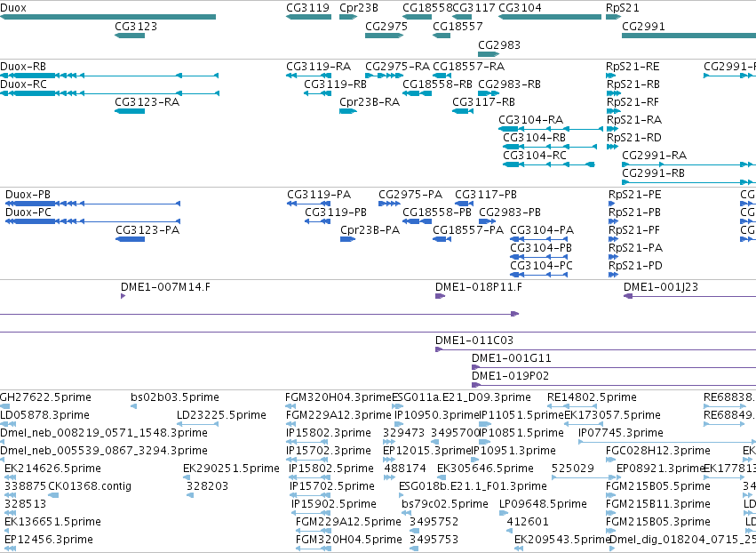This screenshot has width=756, height=553.
Task: Click the teal arrow glyph under CG3119 gene
Action: point(308,17)
